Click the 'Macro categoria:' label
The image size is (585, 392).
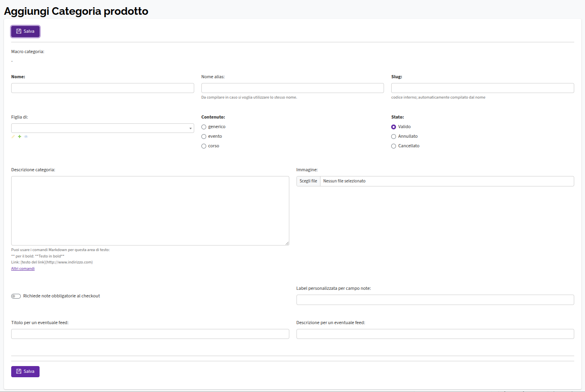pos(28,51)
